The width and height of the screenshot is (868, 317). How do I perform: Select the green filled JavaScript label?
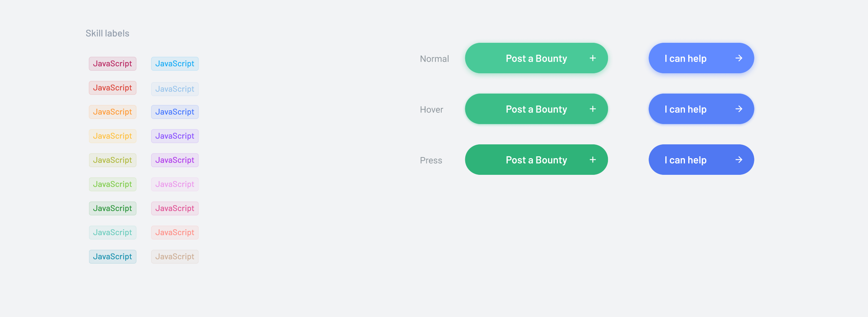(x=113, y=208)
